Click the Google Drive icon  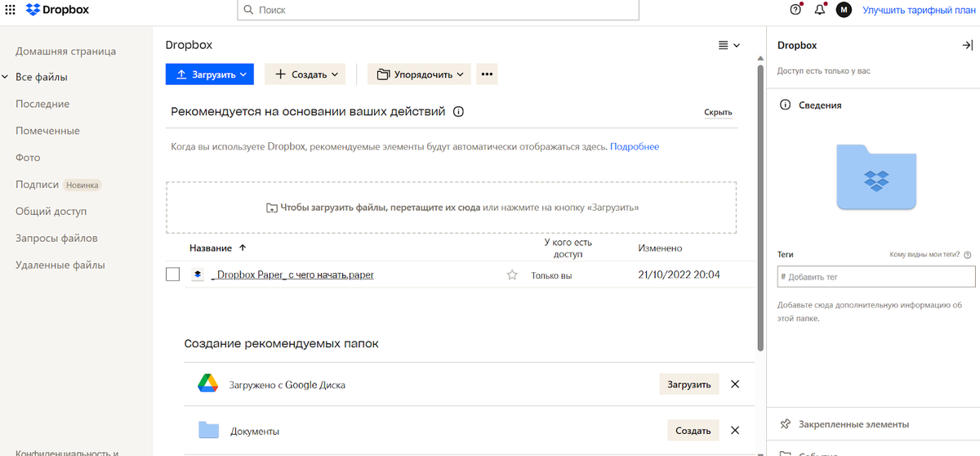(207, 383)
